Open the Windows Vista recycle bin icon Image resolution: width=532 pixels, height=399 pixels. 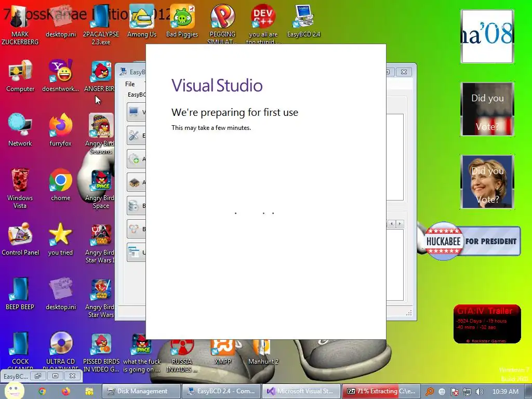[20, 188]
